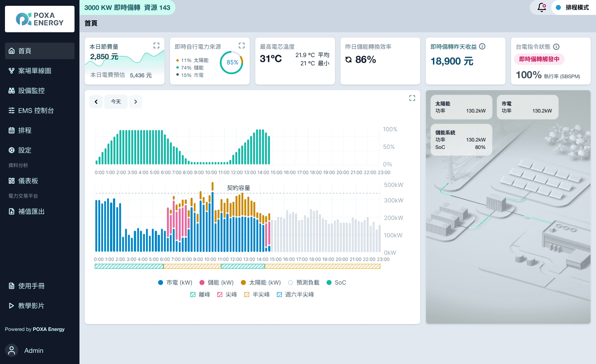Expand the power chart to fullscreen
Screen dimensions: 596x364
click(x=412, y=98)
